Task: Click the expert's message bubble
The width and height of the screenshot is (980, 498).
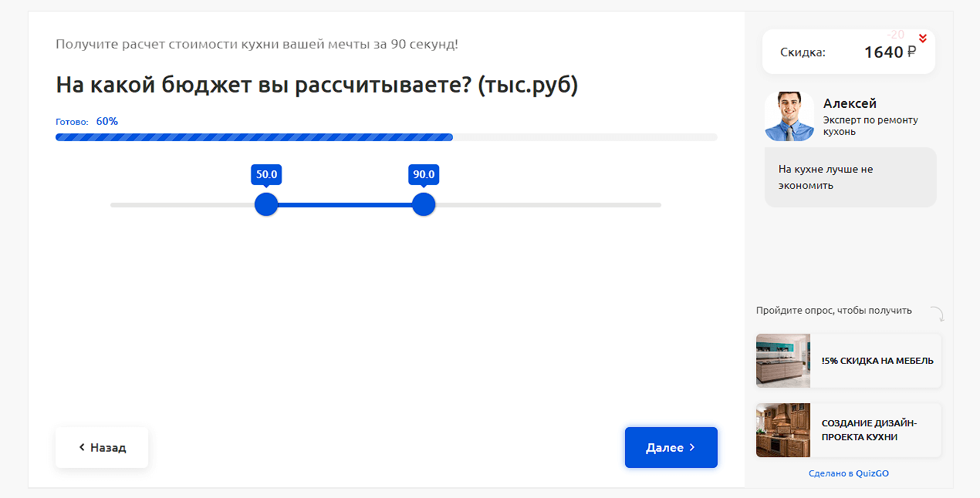Action: click(850, 177)
